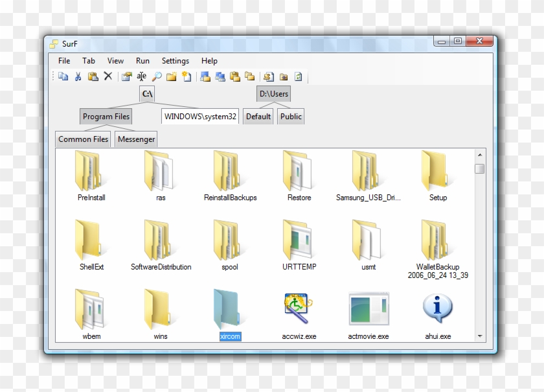
Task: Select the wins folder
Action: coord(161,315)
